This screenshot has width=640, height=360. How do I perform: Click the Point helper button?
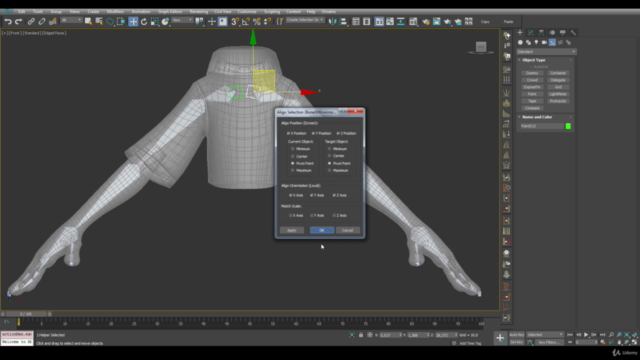[532, 94]
